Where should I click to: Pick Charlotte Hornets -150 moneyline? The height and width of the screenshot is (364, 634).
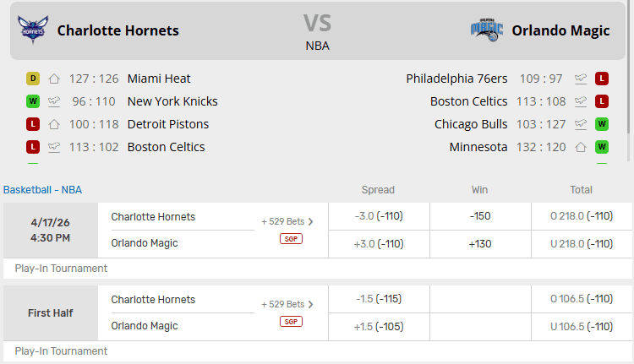479,216
